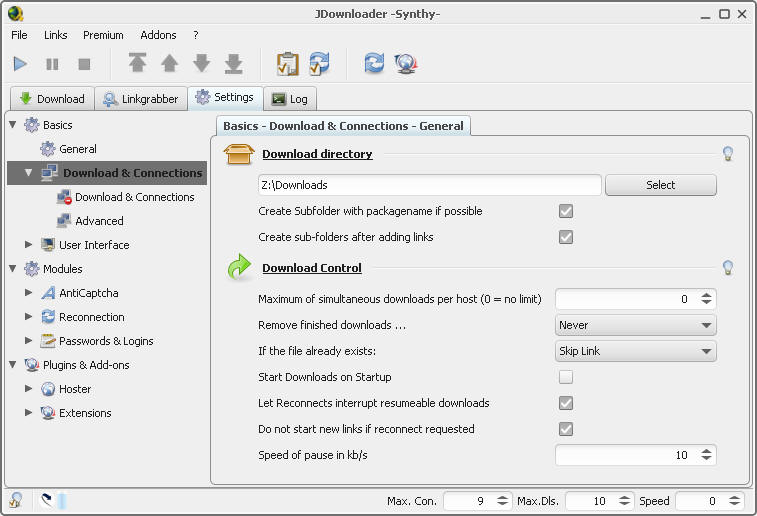Adjust Max.Dls. stepper in status bar
The height and width of the screenshot is (516, 757).
click(x=624, y=501)
